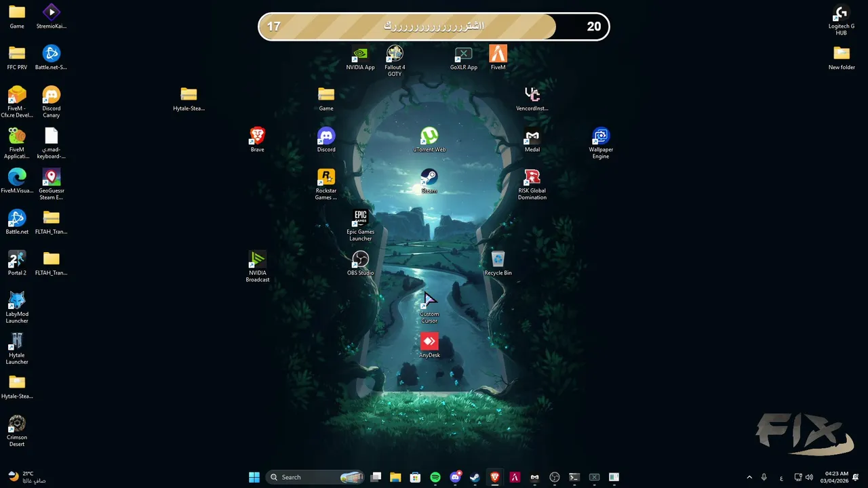Launch RISK Global Domination
The image size is (868, 488).
532,184
